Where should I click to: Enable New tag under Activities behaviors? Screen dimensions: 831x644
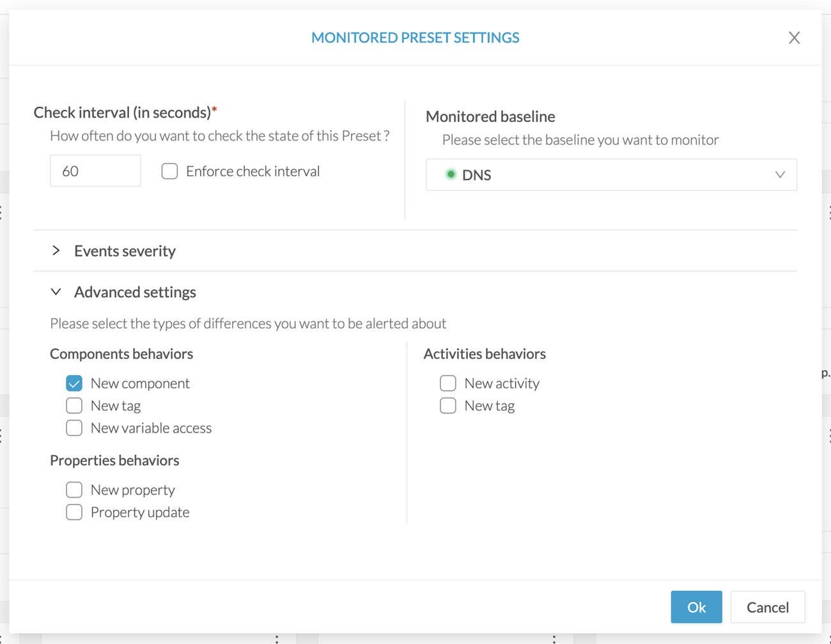point(447,405)
